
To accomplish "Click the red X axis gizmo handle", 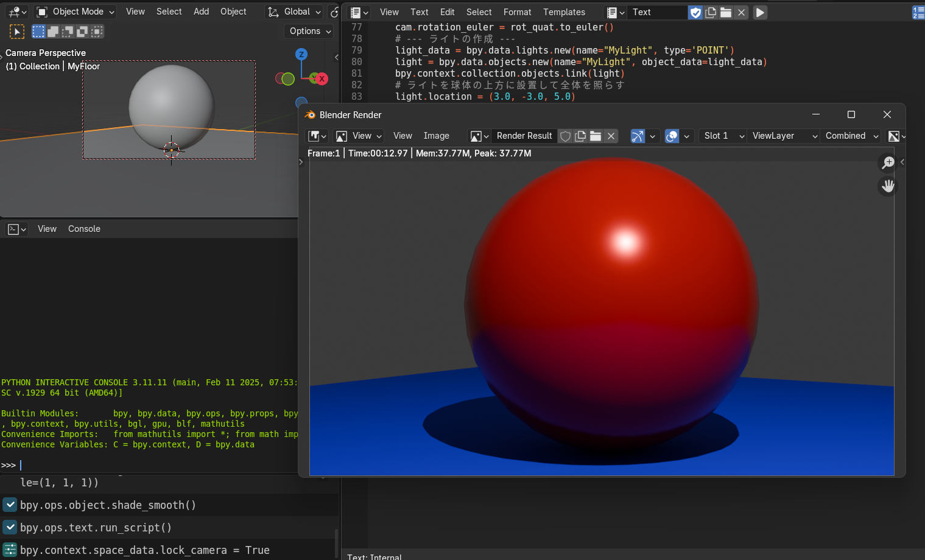I will (322, 79).
